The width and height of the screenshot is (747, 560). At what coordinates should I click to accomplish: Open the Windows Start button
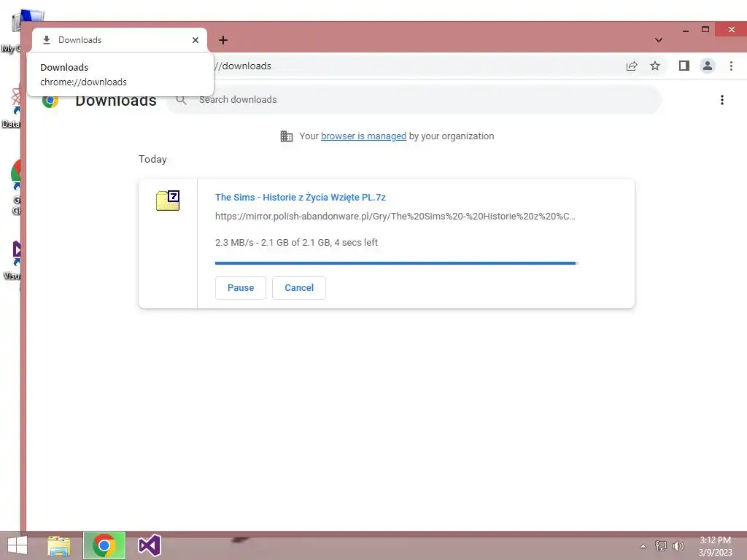[x=18, y=545]
